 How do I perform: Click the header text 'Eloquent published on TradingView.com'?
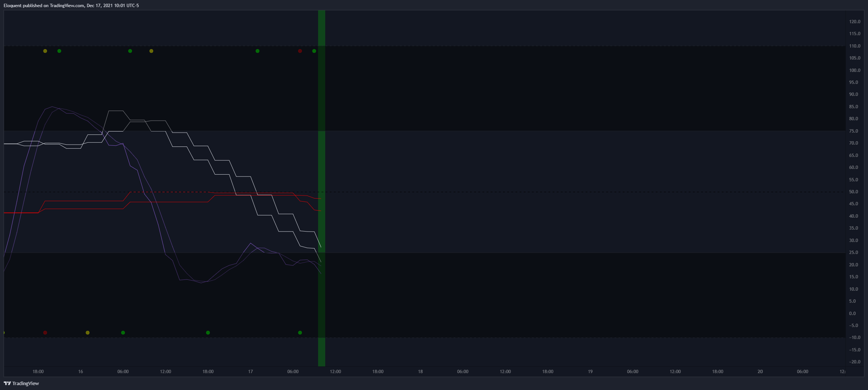[44, 6]
